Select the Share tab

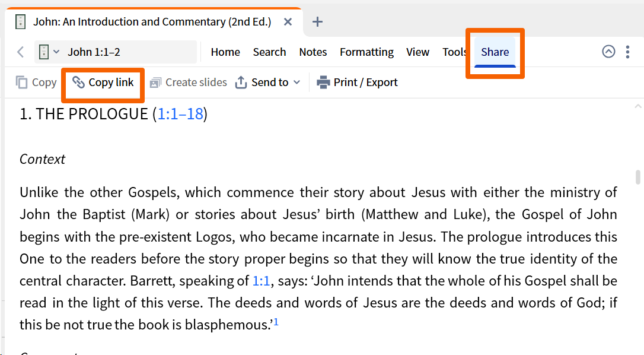point(495,52)
